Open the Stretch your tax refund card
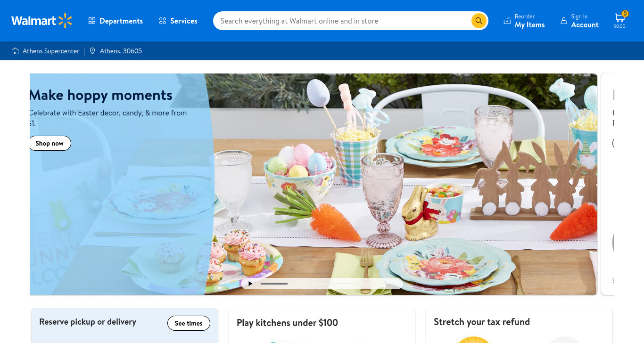Screen dimensions: 644x343 click(x=519, y=326)
